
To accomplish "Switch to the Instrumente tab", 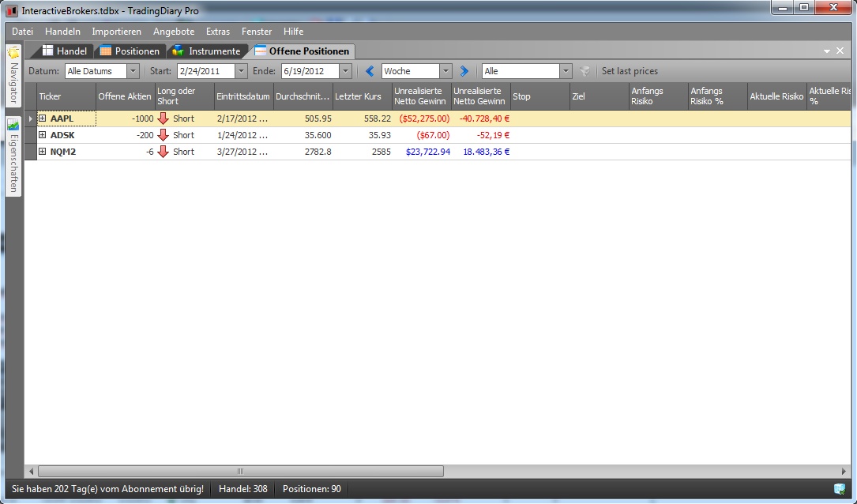I will coord(207,51).
